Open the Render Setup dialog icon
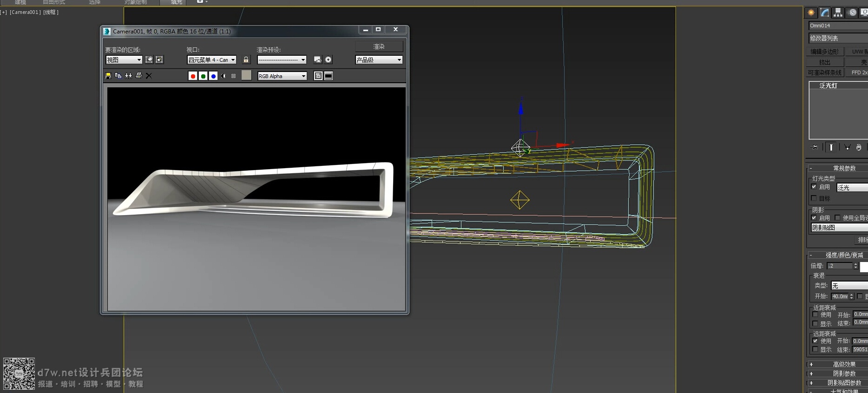The height and width of the screenshot is (393, 868). point(318,59)
